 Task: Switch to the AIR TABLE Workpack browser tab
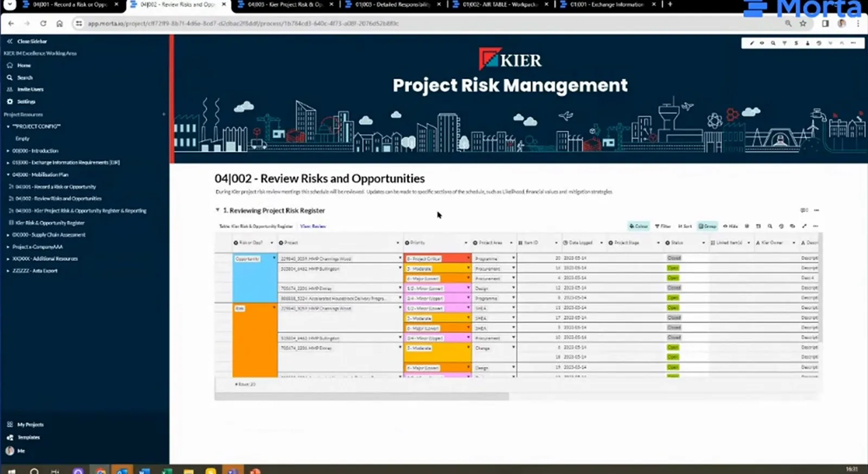pyautogui.click(x=501, y=4)
